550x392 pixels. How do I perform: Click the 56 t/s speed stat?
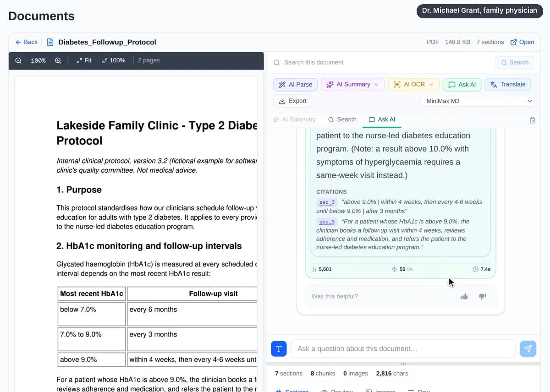click(x=402, y=269)
